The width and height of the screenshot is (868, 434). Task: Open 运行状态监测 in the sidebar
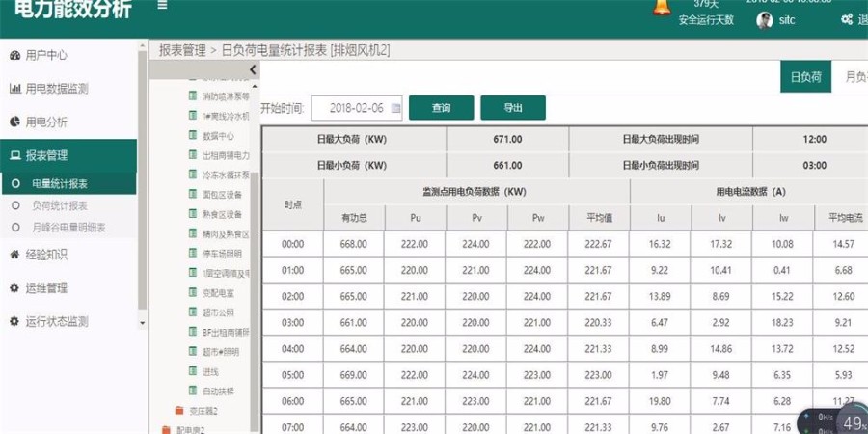point(49,321)
